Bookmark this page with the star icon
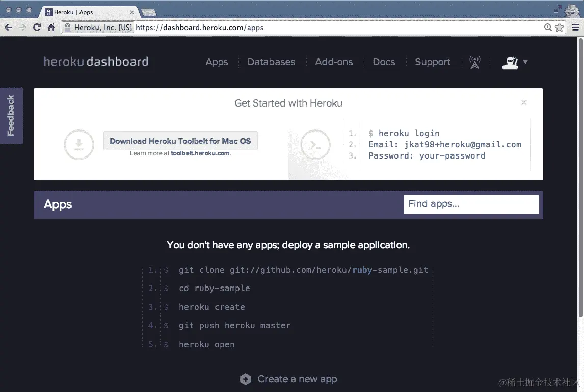 coord(559,27)
